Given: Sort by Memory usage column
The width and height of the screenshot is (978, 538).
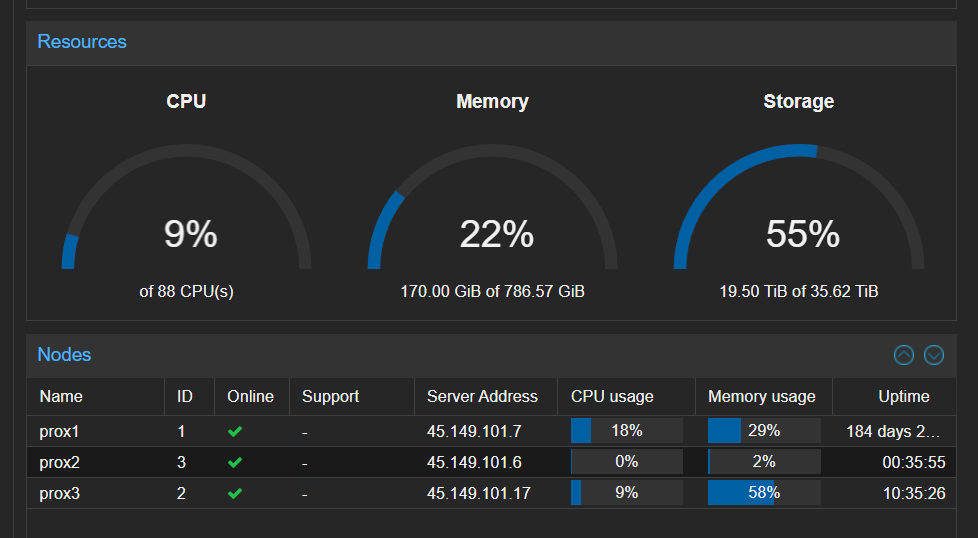Looking at the screenshot, I should tap(763, 396).
